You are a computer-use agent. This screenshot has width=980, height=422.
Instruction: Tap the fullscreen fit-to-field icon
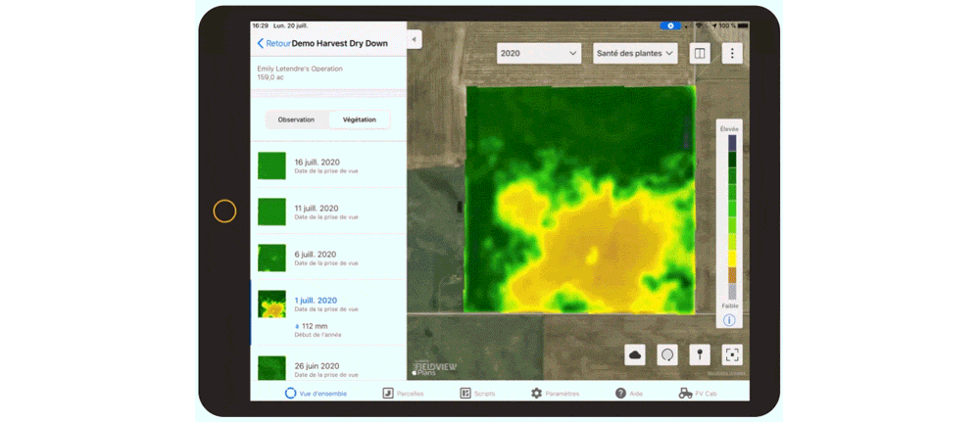tap(732, 355)
